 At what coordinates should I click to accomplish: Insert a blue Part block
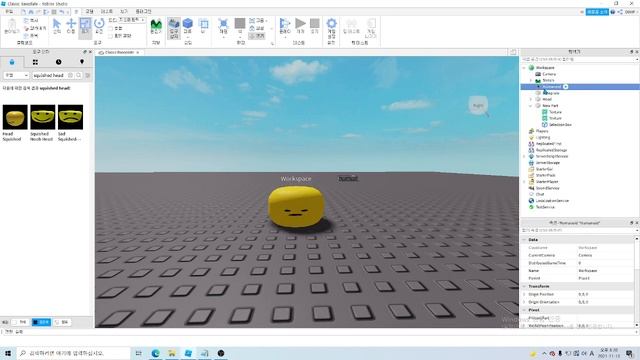point(188,25)
